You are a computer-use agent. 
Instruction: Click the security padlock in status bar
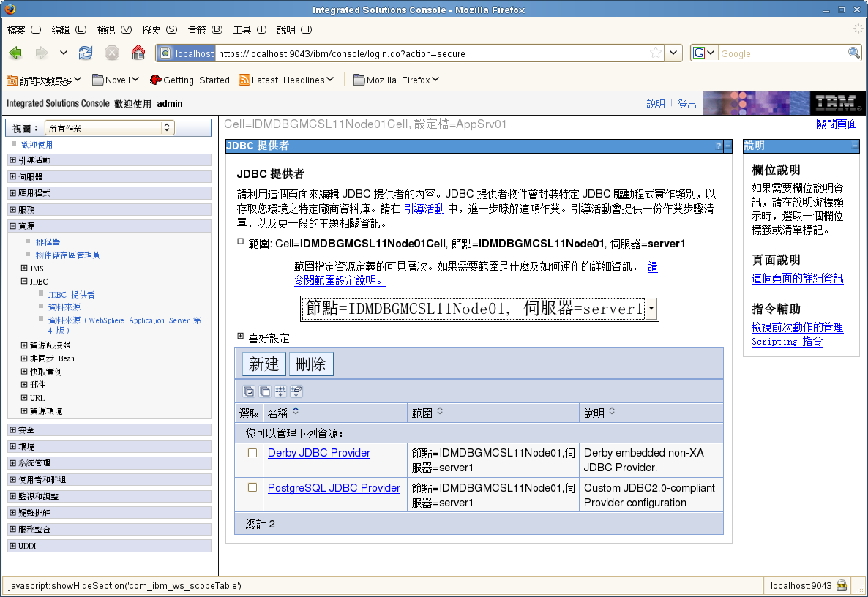[x=842, y=585]
